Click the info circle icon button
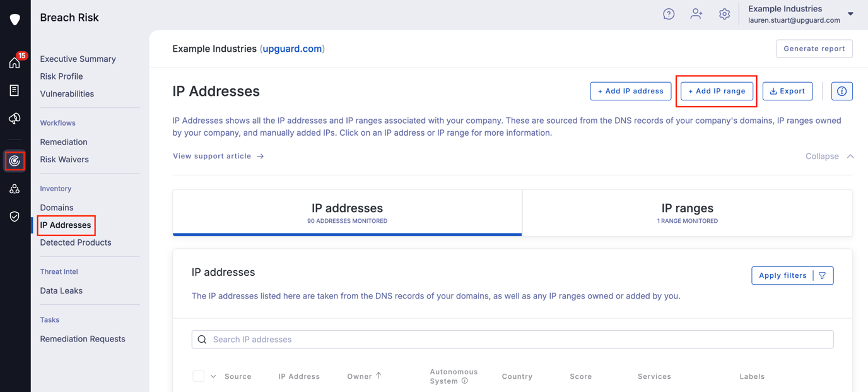Viewport: 868px width, 392px height. [x=842, y=92]
